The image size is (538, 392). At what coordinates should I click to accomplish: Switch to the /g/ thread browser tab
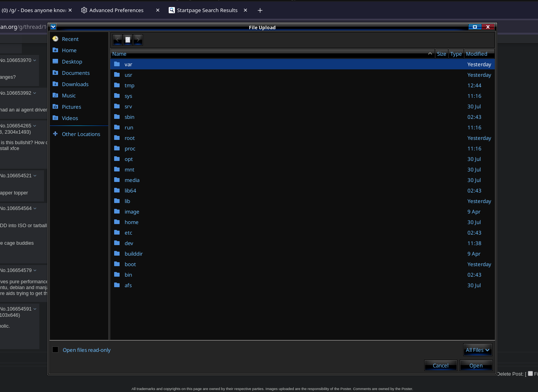(x=34, y=10)
